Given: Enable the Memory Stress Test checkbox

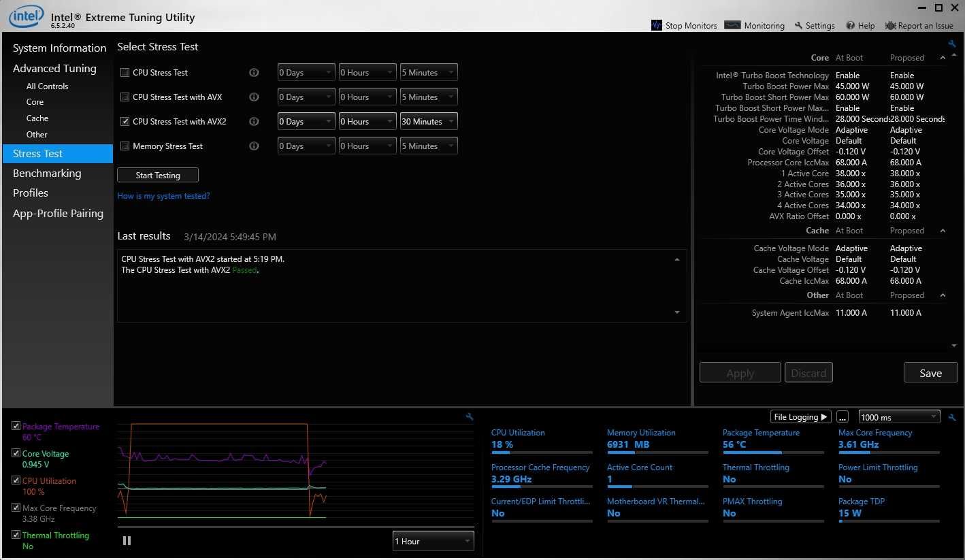Looking at the screenshot, I should coord(125,146).
